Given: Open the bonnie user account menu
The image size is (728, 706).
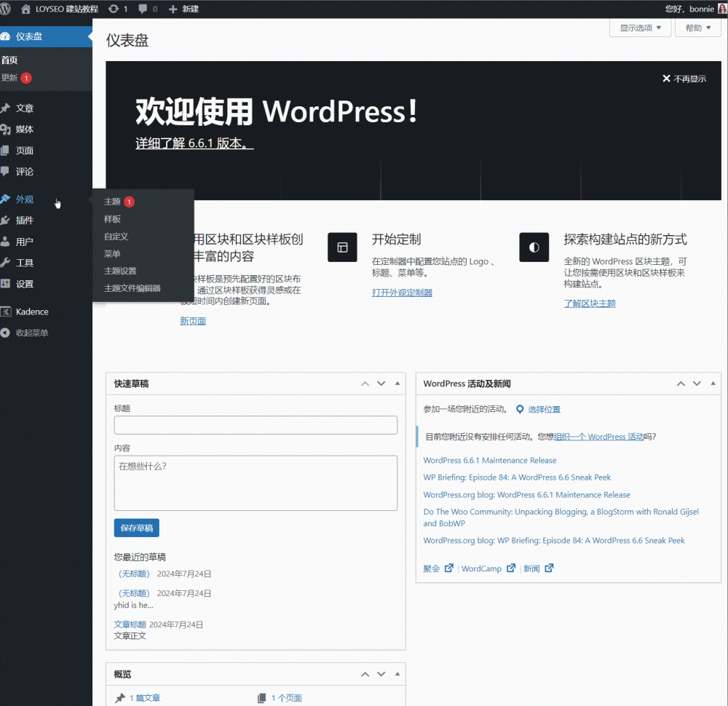Looking at the screenshot, I should tap(695, 9).
